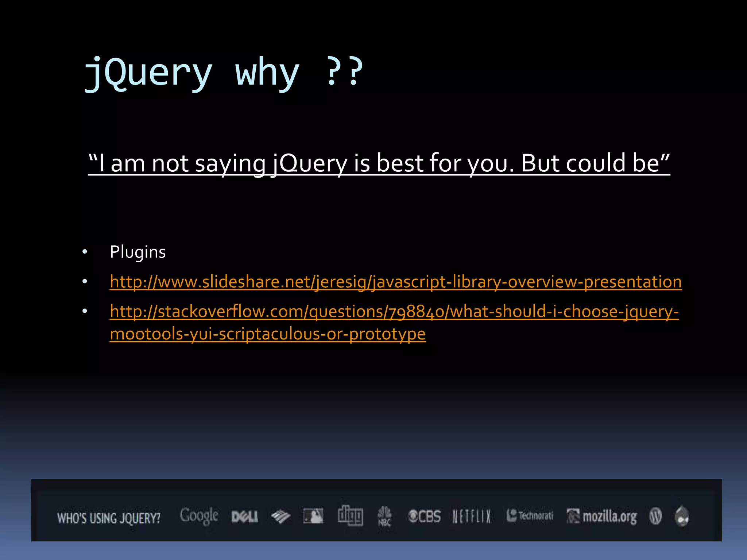The width and height of the screenshot is (747, 560).
Task: Select the 'Plugins' bullet text
Action: [x=138, y=252]
